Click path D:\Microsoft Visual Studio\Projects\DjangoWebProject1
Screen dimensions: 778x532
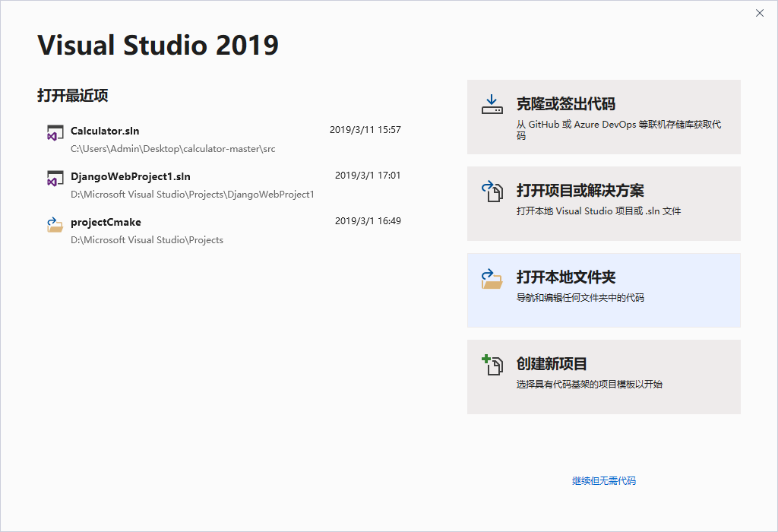coord(192,195)
